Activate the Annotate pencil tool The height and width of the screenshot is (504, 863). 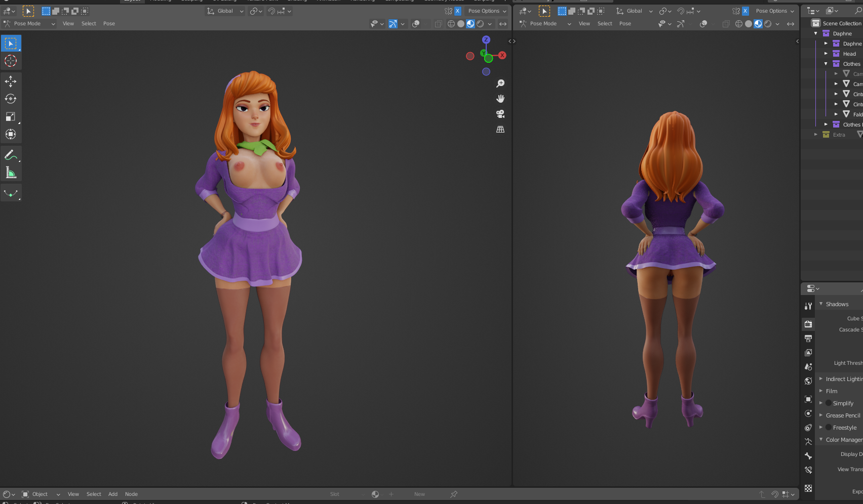[x=11, y=155]
